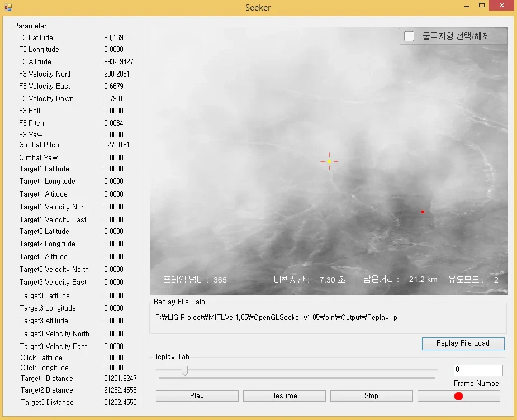The image size is (517, 420).
Task: Click the Click Latitude label
Action: pyautogui.click(x=41, y=357)
